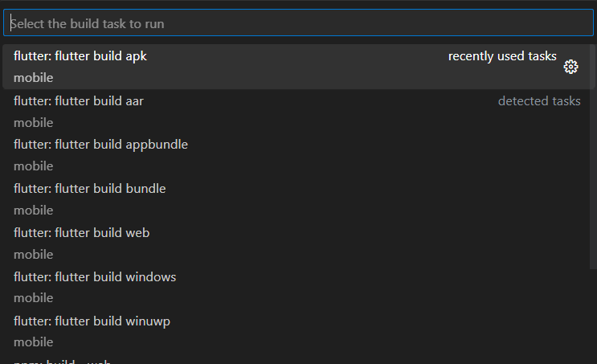Image resolution: width=597 pixels, height=364 pixels.
Task: Choose flutter: flutter build winuwp task
Action: click(x=298, y=331)
